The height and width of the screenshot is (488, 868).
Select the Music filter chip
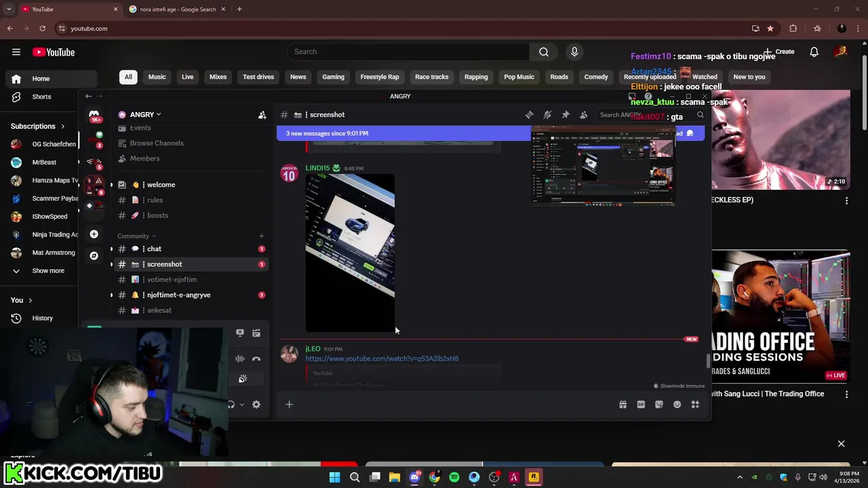[x=157, y=77]
